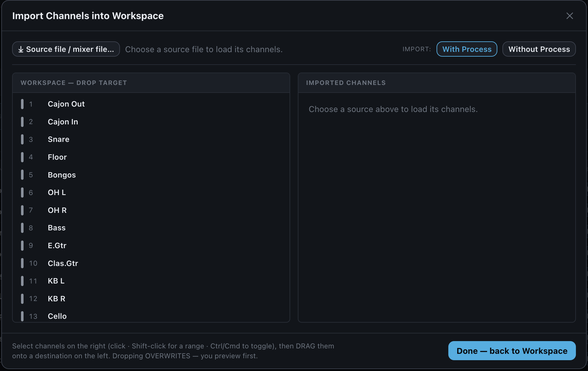Click the color strip beside Snare

tap(22, 139)
